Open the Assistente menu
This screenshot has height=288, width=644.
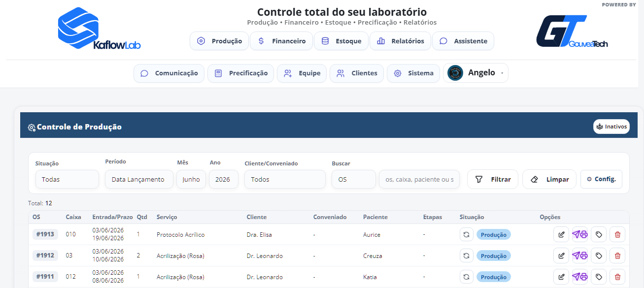pos(463,41)
